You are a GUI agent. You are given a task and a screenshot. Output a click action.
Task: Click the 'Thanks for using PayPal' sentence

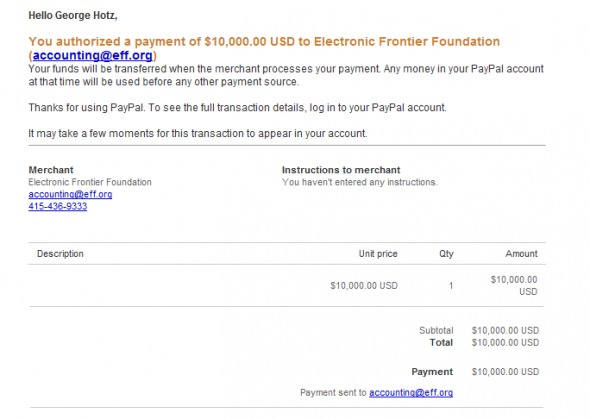(237, 108)
